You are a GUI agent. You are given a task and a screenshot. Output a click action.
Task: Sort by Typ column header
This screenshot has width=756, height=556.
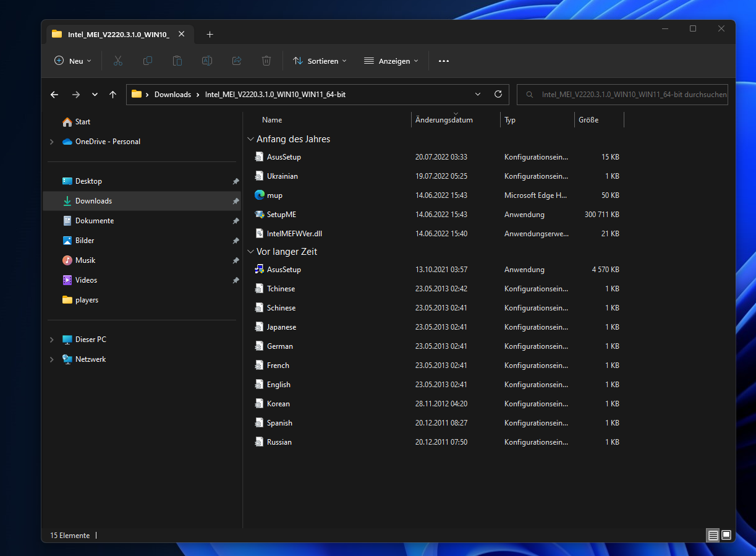(x=510, y=120)
